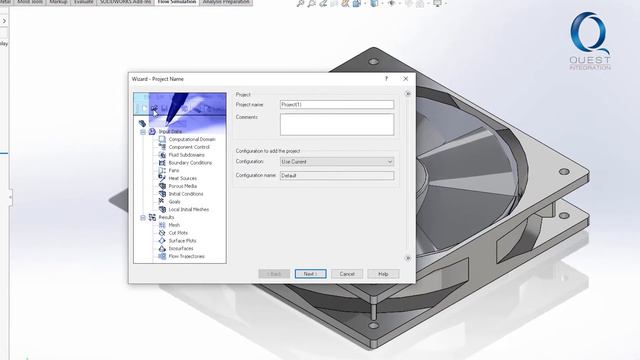Open the Display Style dropdown arrow

(382, 4)
